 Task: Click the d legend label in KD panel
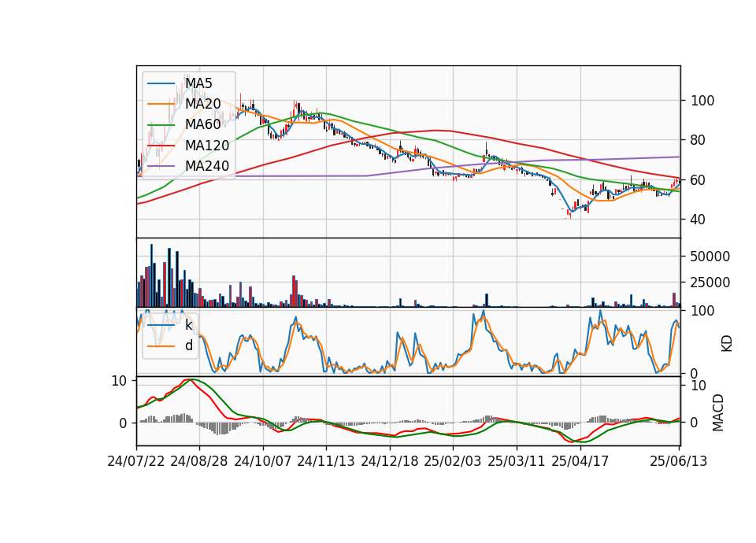[189, 346]
